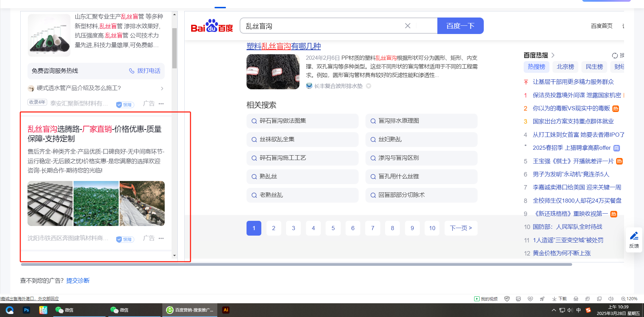Search related term 盲沟排水原理图
This screenshot has width=644, height=317.
coord(422,121)
